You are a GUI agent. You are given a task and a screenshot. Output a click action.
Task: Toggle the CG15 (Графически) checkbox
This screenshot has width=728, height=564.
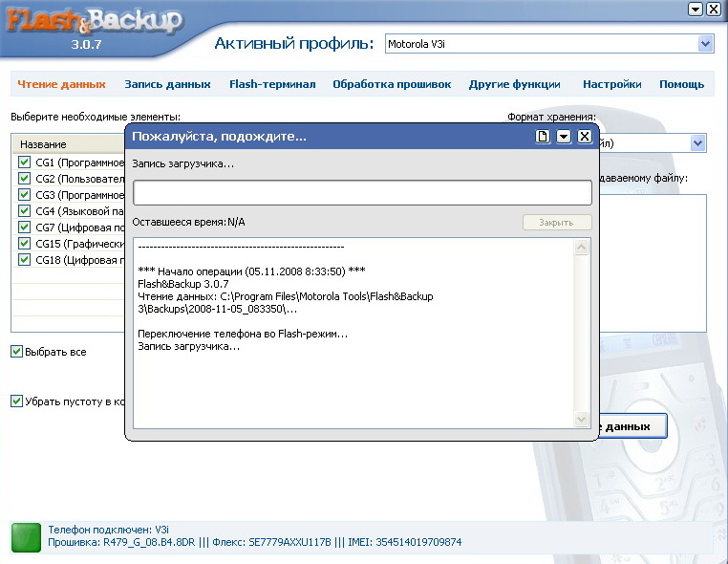(24, 244)
